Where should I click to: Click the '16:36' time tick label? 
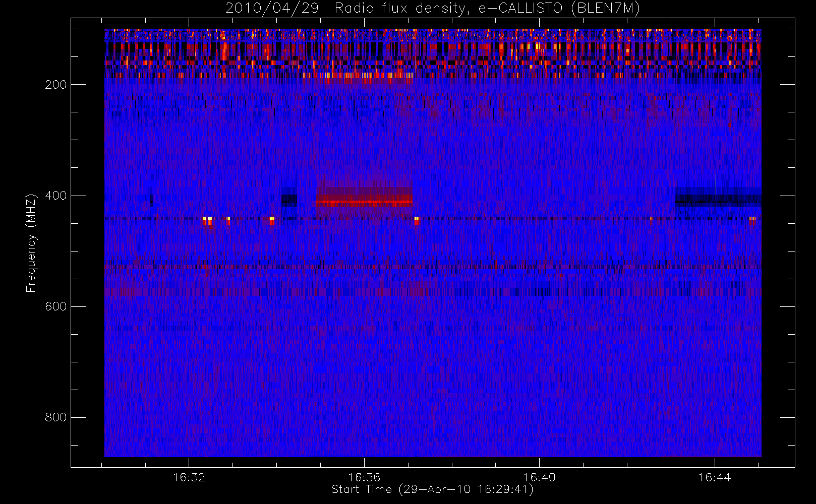tap(364, 477)
